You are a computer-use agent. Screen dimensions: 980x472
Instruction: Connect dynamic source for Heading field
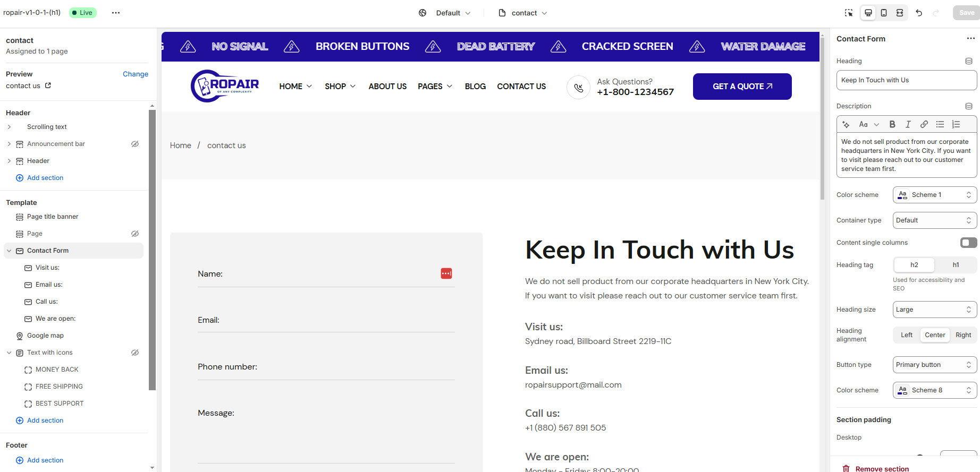[x=969, y=61]
